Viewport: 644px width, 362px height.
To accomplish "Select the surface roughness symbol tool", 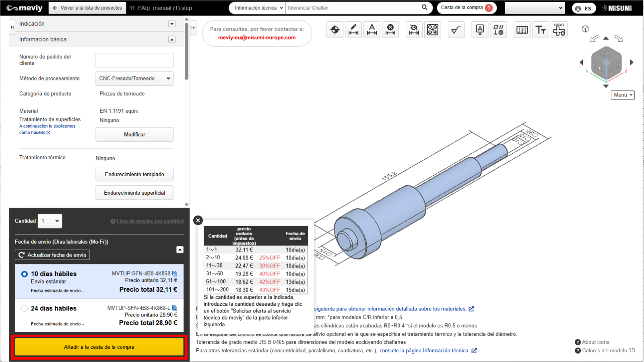I will tap(456, 30).
